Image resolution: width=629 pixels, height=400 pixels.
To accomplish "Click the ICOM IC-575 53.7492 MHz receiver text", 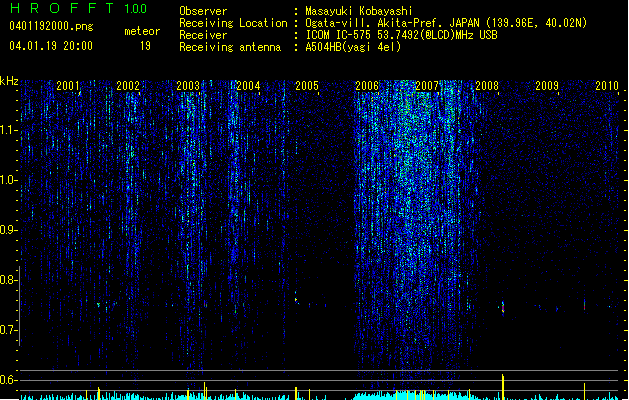I will 401,35.
